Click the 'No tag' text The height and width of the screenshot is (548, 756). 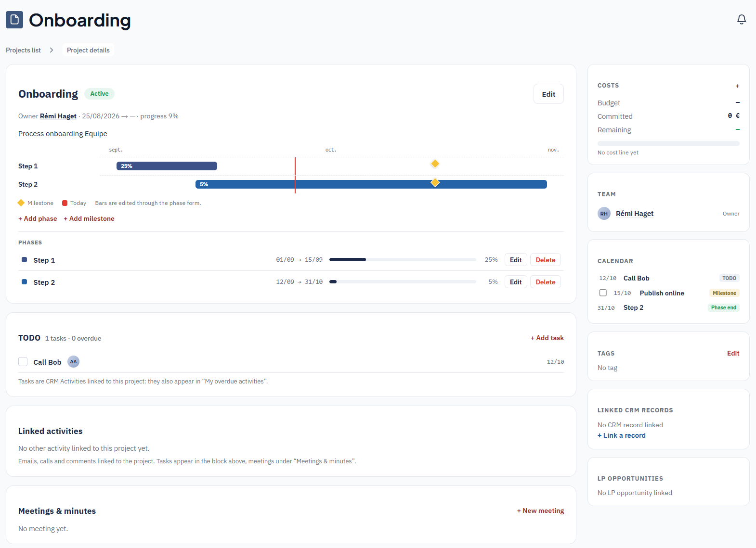tap(607, 368)
